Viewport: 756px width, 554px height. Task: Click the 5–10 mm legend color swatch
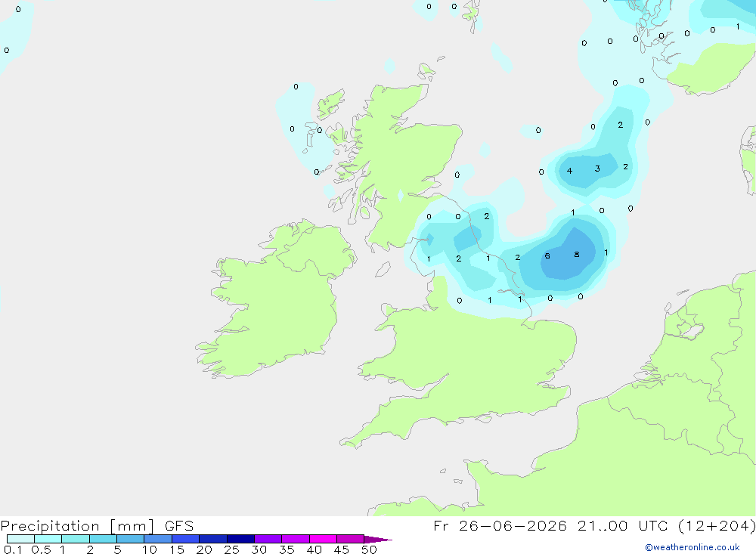coord(131,539)
